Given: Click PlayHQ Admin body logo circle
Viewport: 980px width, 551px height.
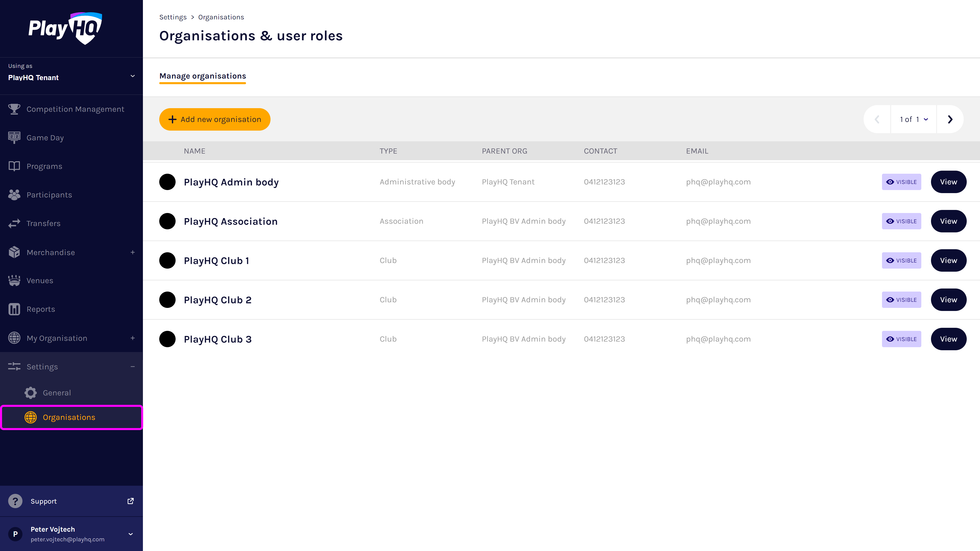Looking at the screenshot, I should (x=167, y=182).
